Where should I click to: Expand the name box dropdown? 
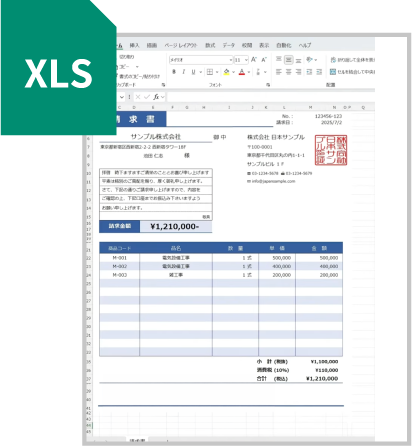(x=122, y=97)
